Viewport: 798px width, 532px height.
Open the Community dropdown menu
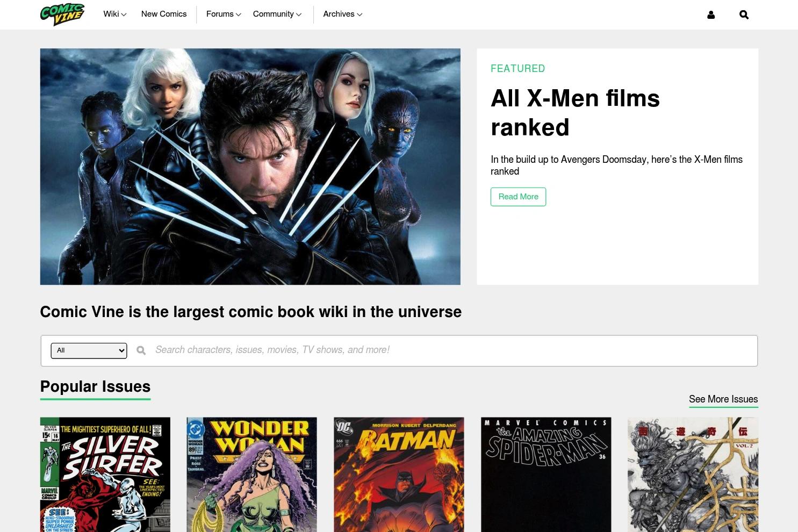coord(277,14)
